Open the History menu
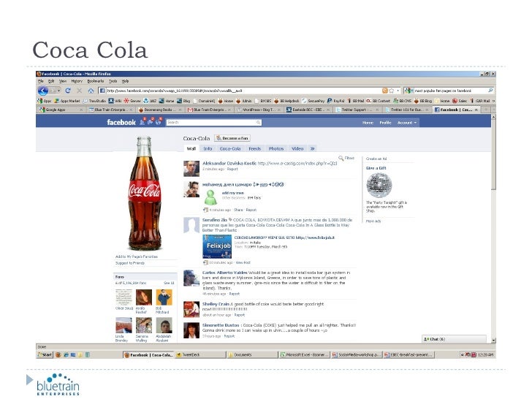This screenshot has height=399, width=532. click(77, 81)
